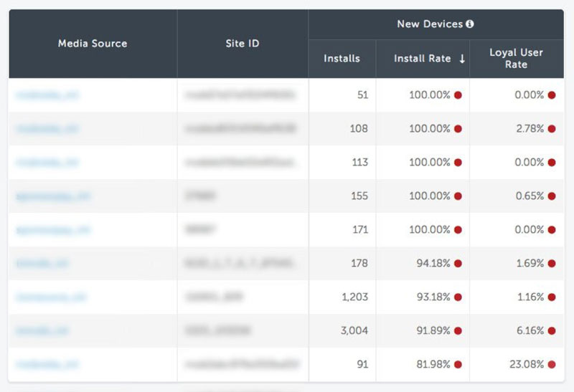Select the 2.78% loyal user rate value
Viewport: 574px width, 392px height.
click(530, 129)
